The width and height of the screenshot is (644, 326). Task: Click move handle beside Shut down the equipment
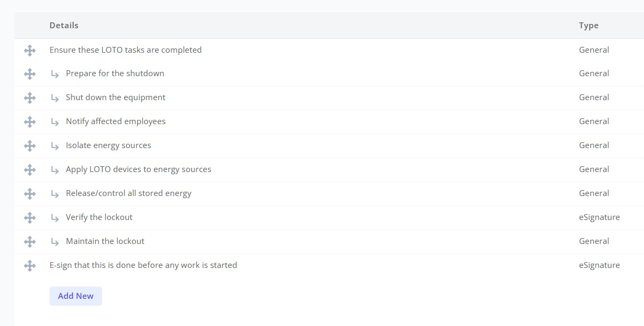30,98
